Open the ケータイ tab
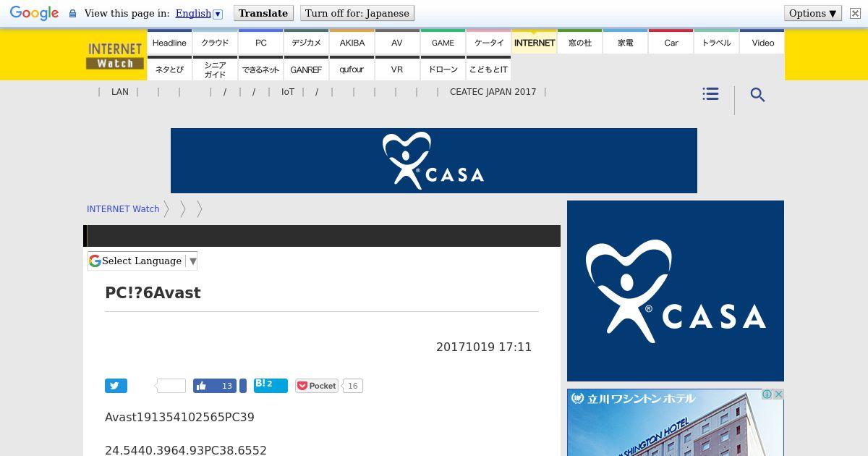 [488, 41]
